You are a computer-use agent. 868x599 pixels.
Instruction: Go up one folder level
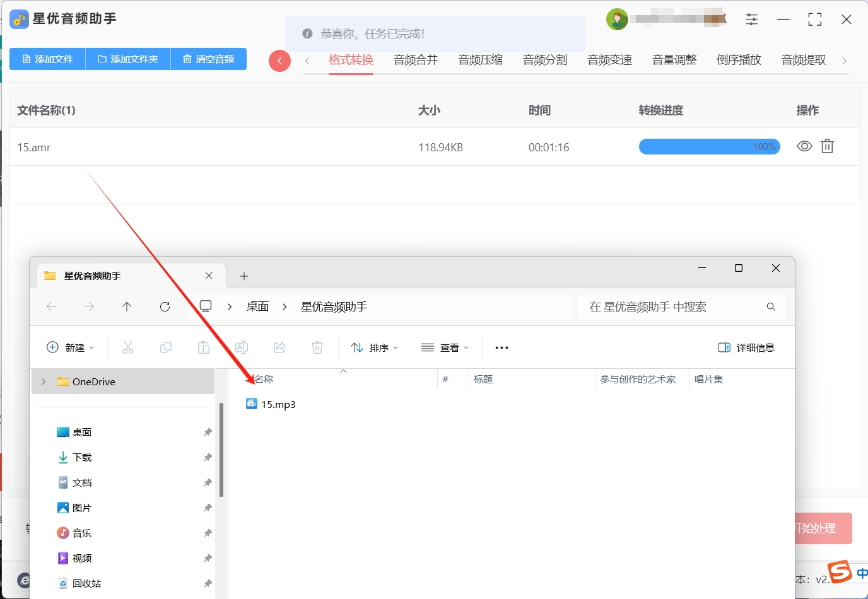(x=127, y=306)
